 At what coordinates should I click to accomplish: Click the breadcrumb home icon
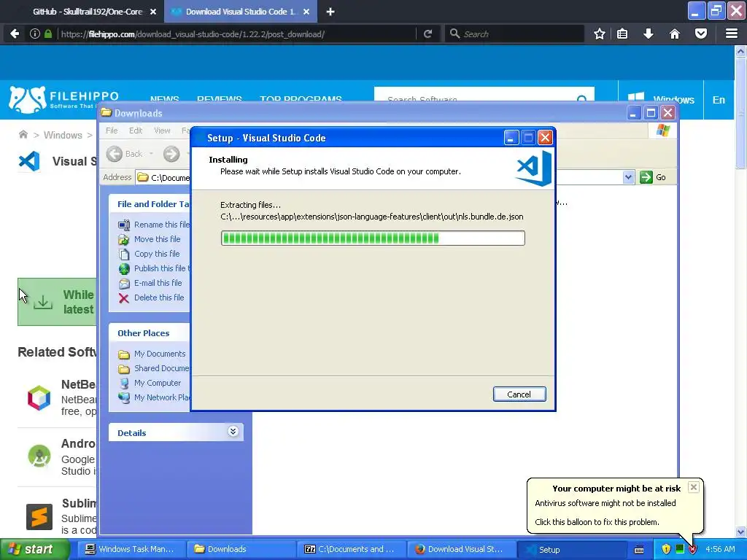coord(23,135)
